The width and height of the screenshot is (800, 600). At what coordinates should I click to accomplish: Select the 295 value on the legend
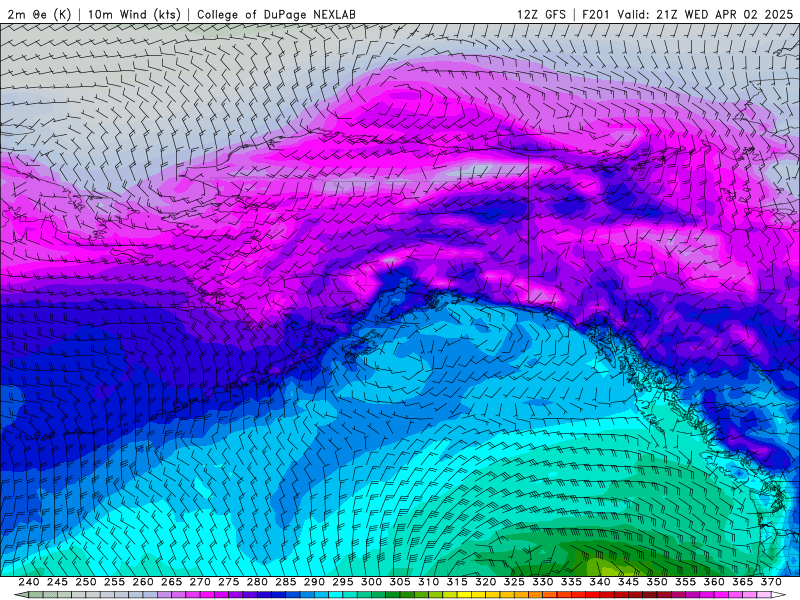[x=343, y=582]
